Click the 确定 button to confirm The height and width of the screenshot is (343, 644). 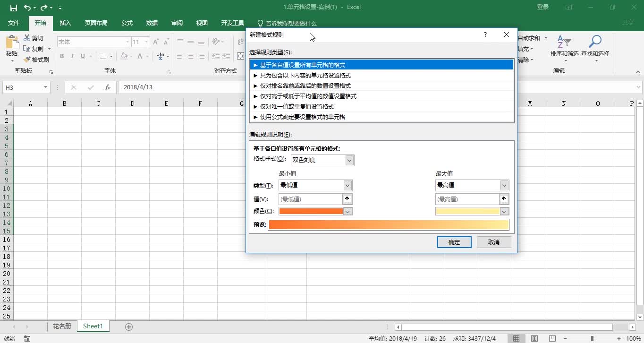(454, 241)
